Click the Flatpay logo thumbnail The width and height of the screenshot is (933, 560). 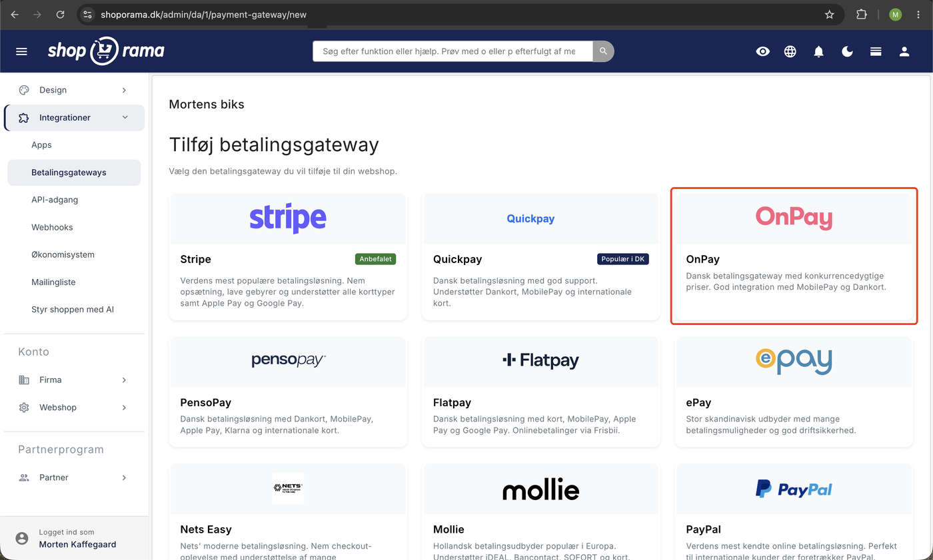tap(540, 361)
